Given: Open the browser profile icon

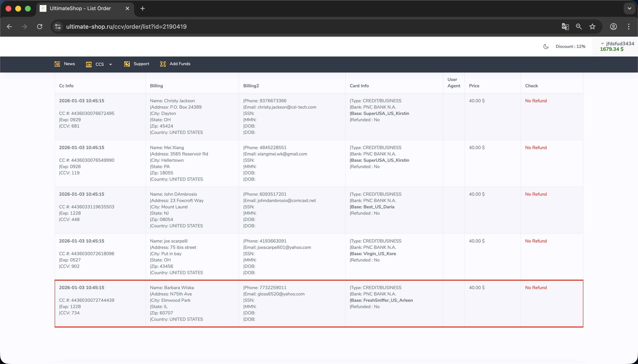Looking at the screenshot, I should pos(613,27).
